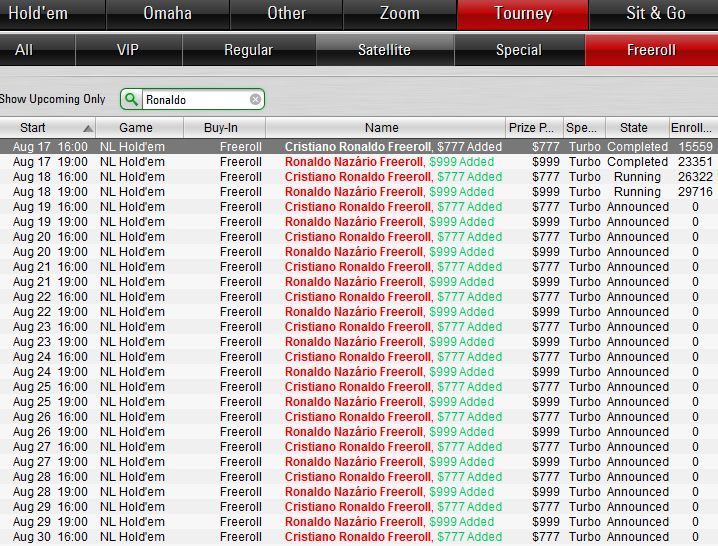
Task: Select the Aug 19 19:00 Ronaldo Nazário Freeroll
Action: 359,222
